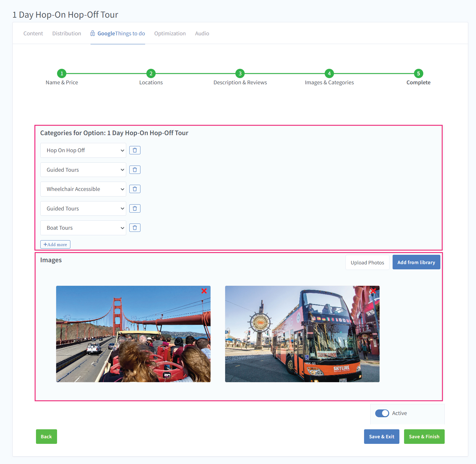This screenshot has width=476, height=464.
Task: Go to step 1 Name & Price
Action: click(x=62, y=73)
